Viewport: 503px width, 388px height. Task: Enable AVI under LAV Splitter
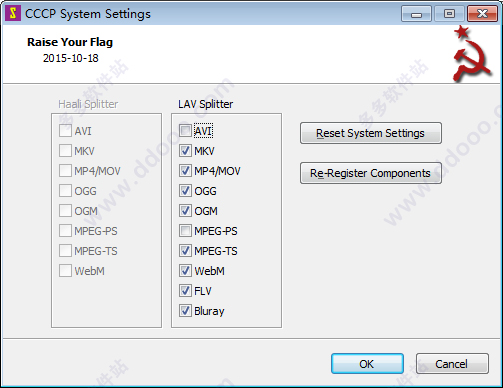(x=185, y=131)
